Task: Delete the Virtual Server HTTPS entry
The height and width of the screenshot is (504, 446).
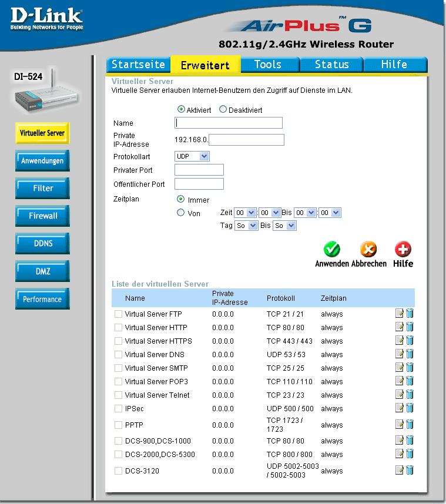Action: coord(410,340)
